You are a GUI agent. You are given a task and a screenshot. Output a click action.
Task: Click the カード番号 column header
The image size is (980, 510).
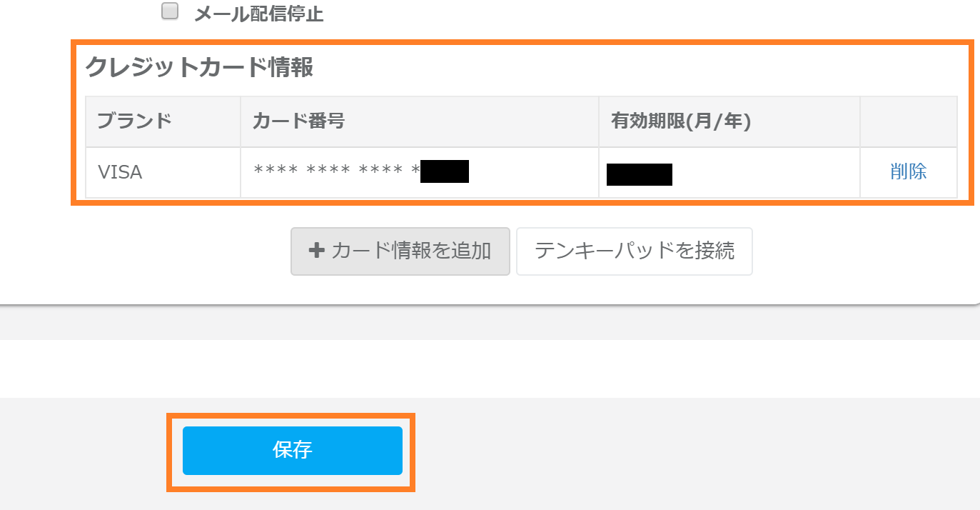(298, 121)
